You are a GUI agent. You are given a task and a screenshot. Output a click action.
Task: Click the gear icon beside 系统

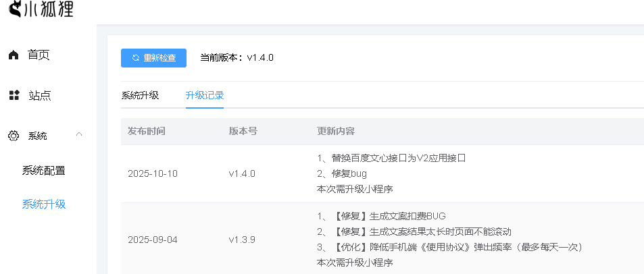tap(14, 136)
